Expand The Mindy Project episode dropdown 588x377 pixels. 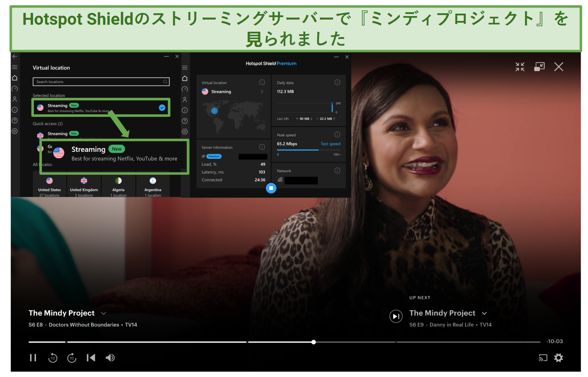103,313
